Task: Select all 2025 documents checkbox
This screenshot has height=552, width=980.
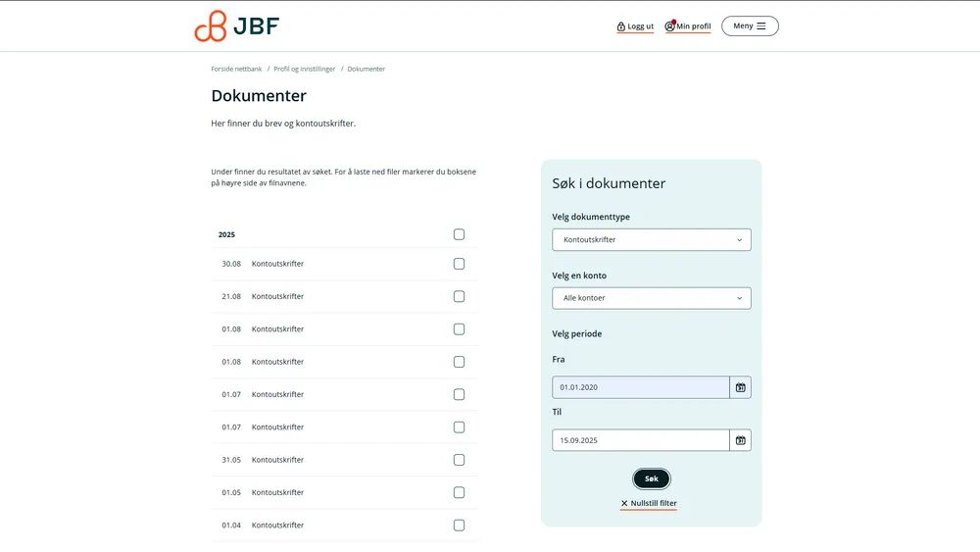Action: (459, 234)
